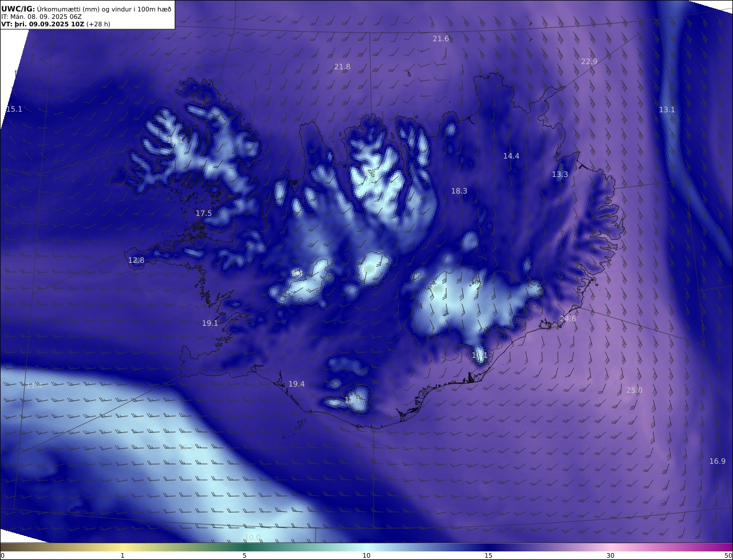Click the map value 13.1

pyautogui.click(x=667, y=109)
